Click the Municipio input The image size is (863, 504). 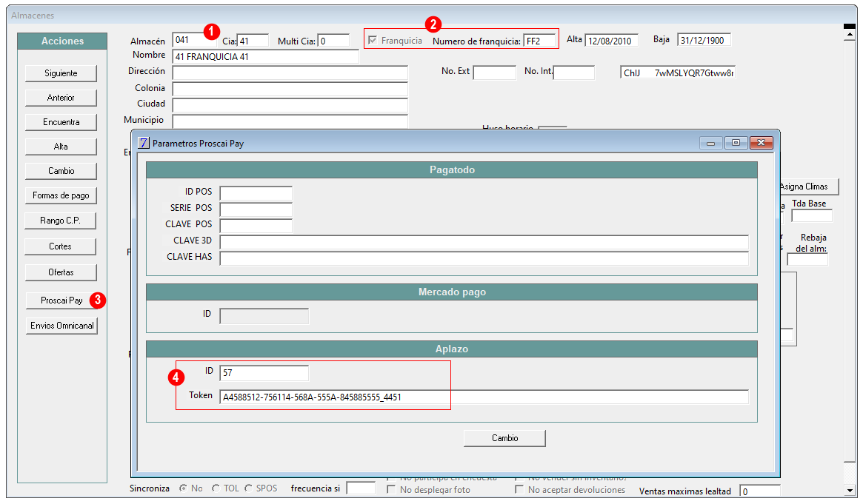pos(290,121)
